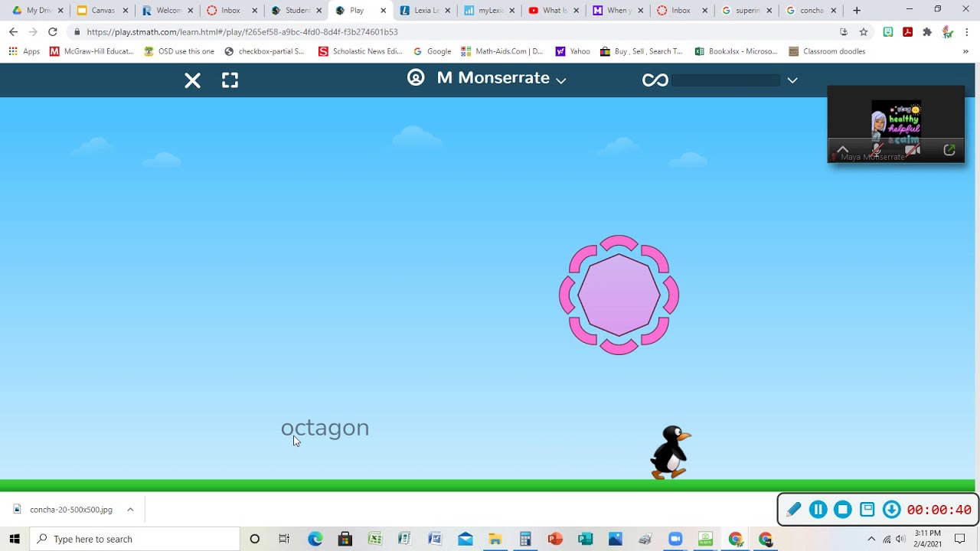980x551 pixels.
Task: Start video in Zoom mini window
Action: click(913, 150)
